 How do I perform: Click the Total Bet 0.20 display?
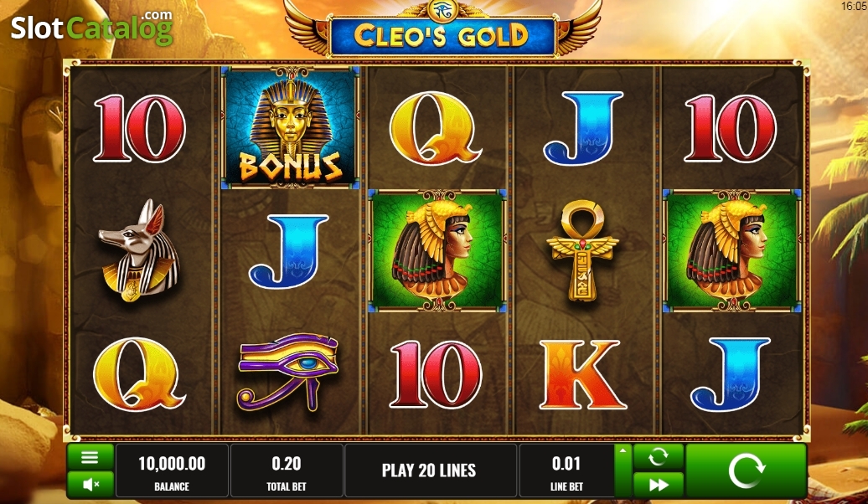pos(287,471)
